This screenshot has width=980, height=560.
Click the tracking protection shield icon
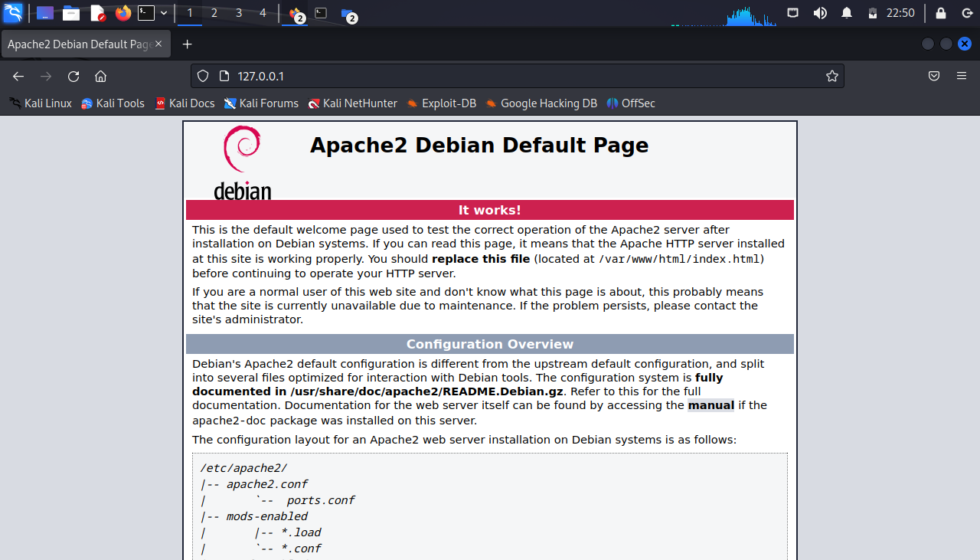tap(203, 76)
